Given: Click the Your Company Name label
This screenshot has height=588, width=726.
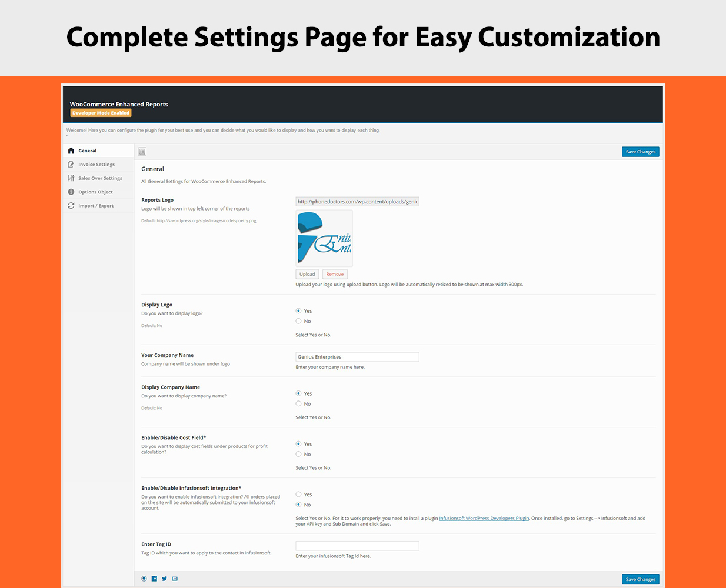Looking at the screenshot, I should tap(168, 355).
